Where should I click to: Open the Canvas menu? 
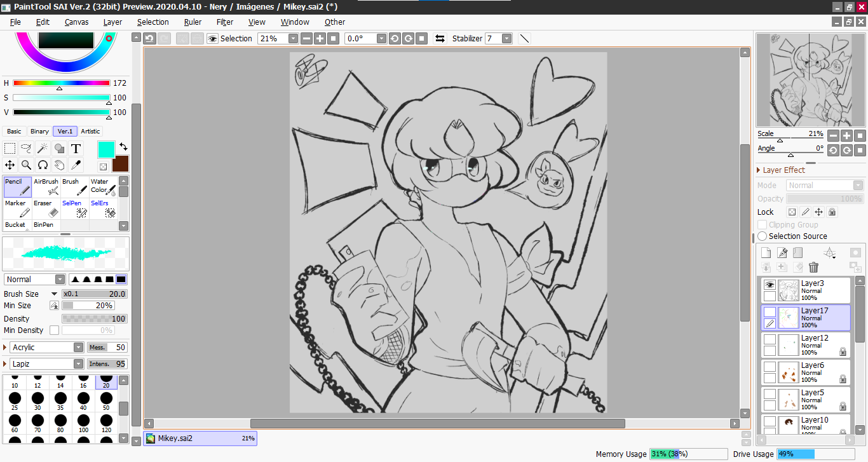tap(76, 22)
